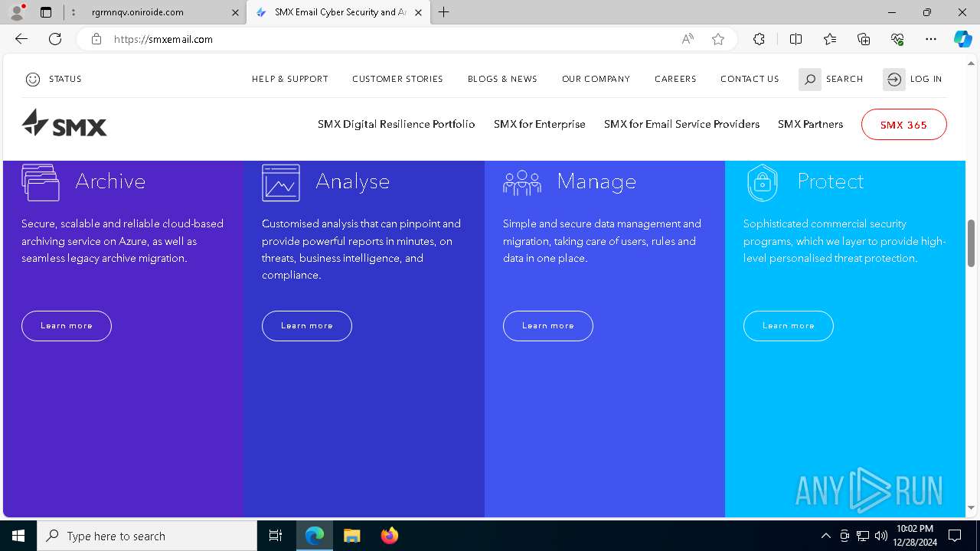Open BLOGS & NEWS
Image resolution: width=980 pixels, height=551 pixels.
click(x=502, y=79)
